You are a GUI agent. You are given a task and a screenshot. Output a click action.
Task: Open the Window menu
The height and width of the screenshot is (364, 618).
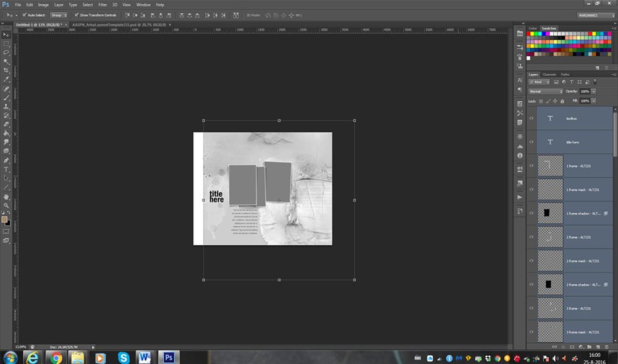pos(143,5)
